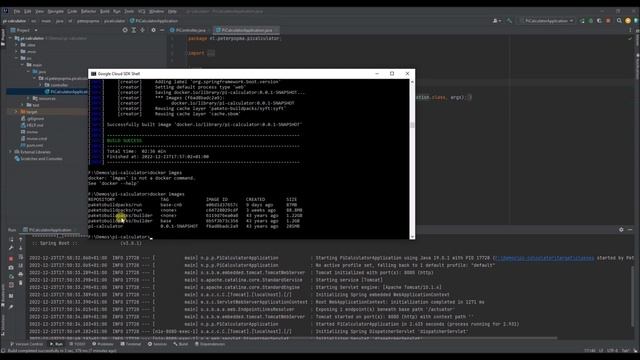Open the Version Control tool window
640x360 pixels.
tap(27, 344)
